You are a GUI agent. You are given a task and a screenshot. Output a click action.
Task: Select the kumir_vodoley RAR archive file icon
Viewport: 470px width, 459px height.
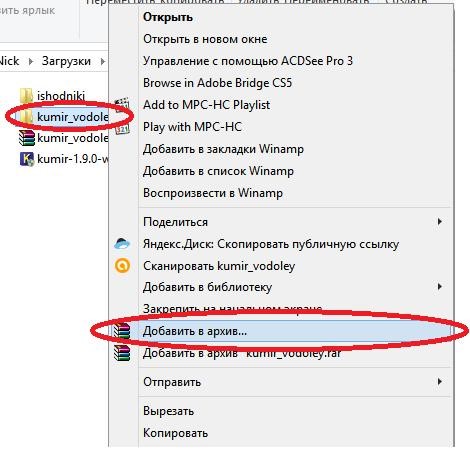point(27,138)
